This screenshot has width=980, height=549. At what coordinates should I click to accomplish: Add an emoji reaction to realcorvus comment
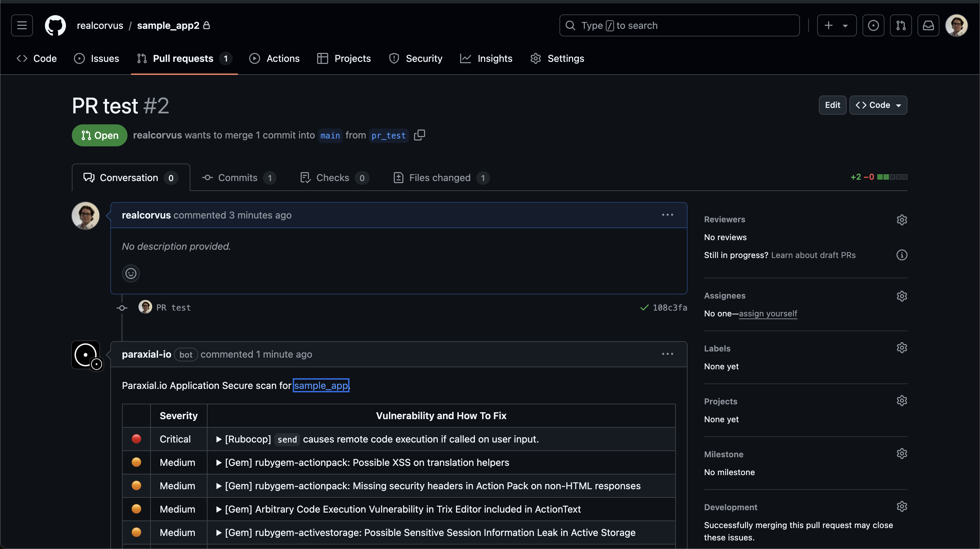point(131,273)
